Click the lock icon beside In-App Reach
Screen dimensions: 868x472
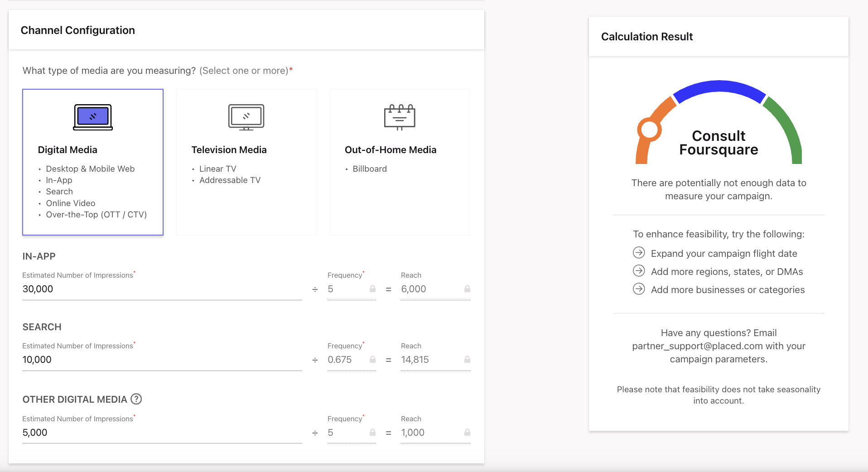click(x=468, y=289)
